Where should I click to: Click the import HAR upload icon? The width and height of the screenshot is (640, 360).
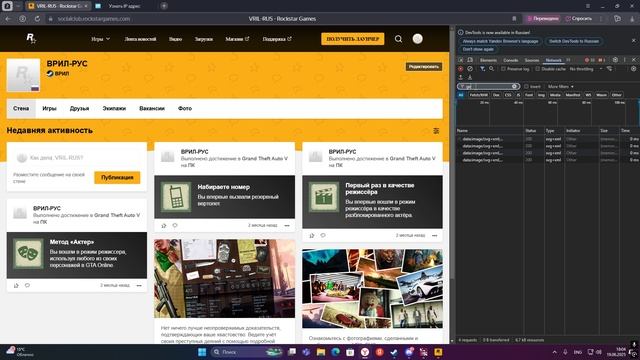click(x=460, y=77)
